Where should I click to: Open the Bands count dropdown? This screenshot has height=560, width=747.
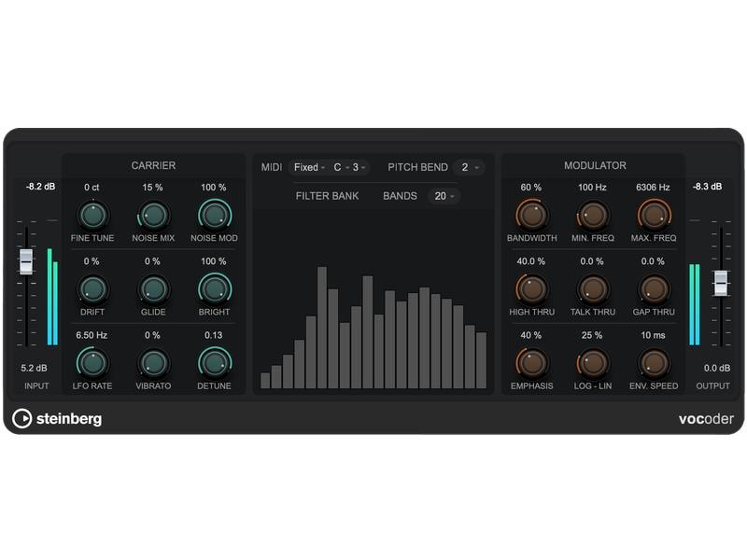(444, 196)
